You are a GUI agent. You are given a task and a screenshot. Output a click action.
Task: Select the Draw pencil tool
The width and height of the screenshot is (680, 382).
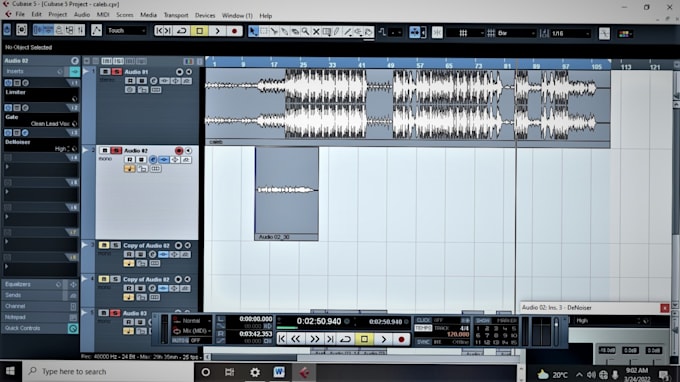tap(337, 31)
